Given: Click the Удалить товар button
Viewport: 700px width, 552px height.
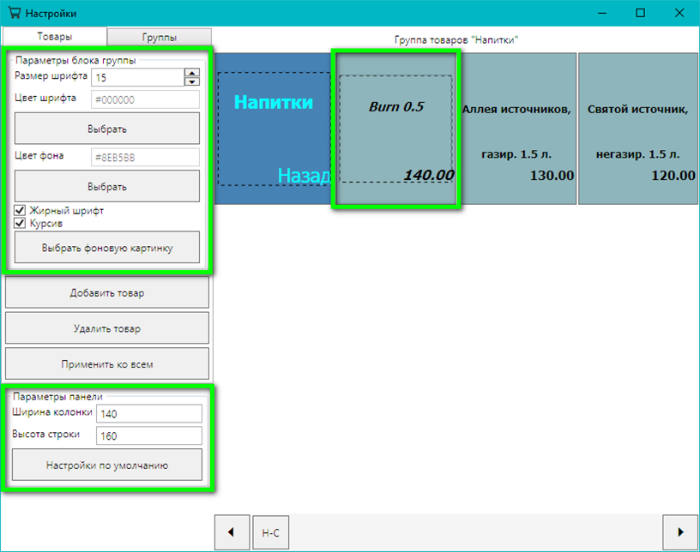Looking at the screenshot, I should coord(107,328).
